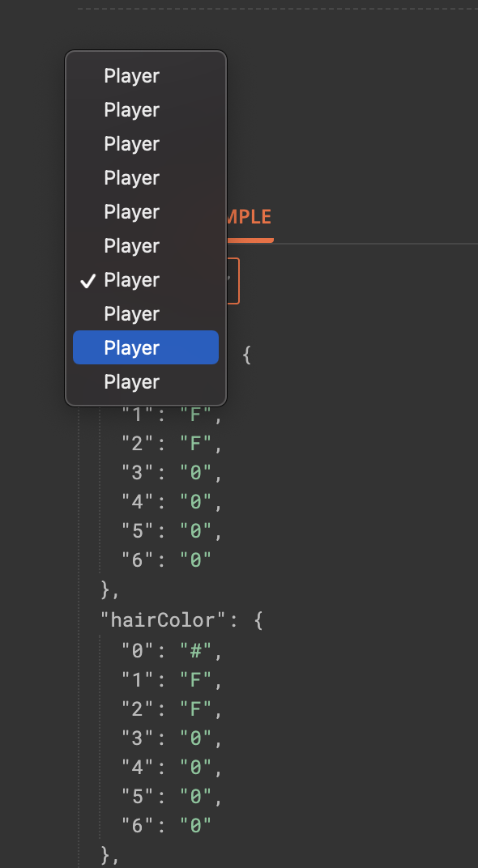Select the first Player option in the list
The height and width of the screenshot is (868, 478).
click(131, 75)
